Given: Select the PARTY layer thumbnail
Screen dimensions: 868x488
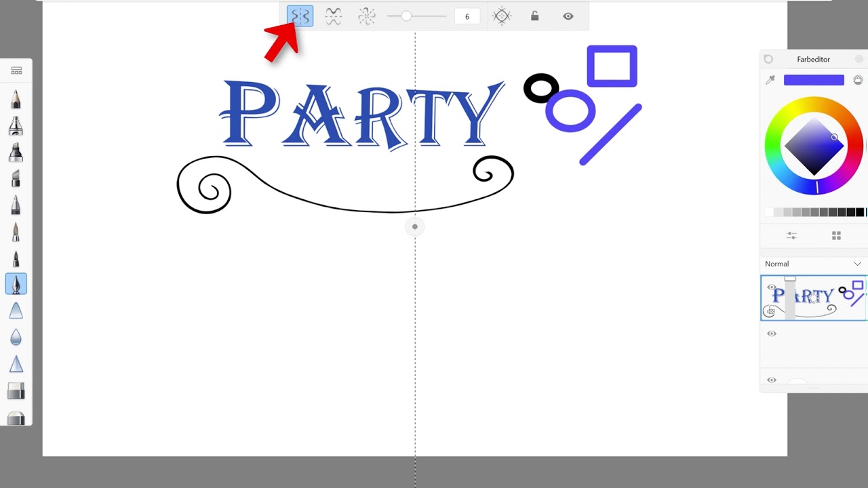Looking at the screenshot, I should 814,298.
